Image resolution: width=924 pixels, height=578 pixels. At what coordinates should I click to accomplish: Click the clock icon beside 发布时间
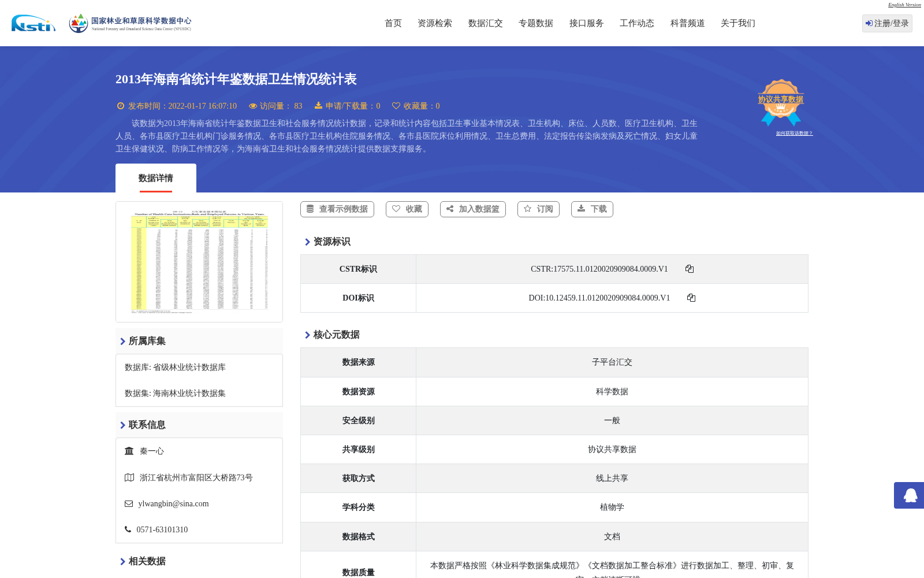121,106
